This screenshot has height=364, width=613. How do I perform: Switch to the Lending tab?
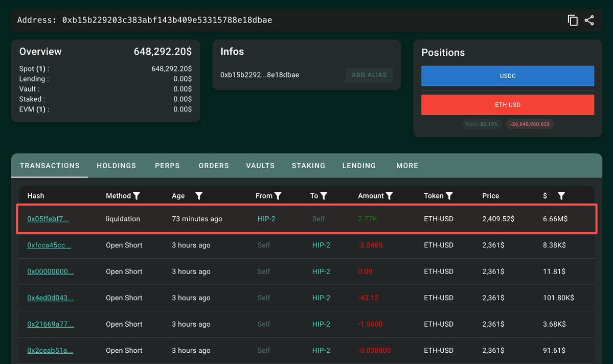click(x=359, y=166)
